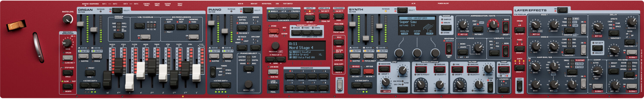Select program button 1 System
The width and height of the screenshot is (644, 99).
290,76
